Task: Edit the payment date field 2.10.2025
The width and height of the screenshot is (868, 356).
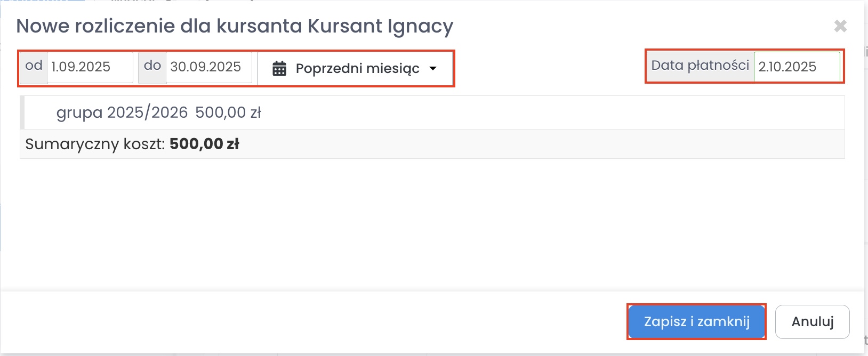Action: pos(797,67)
